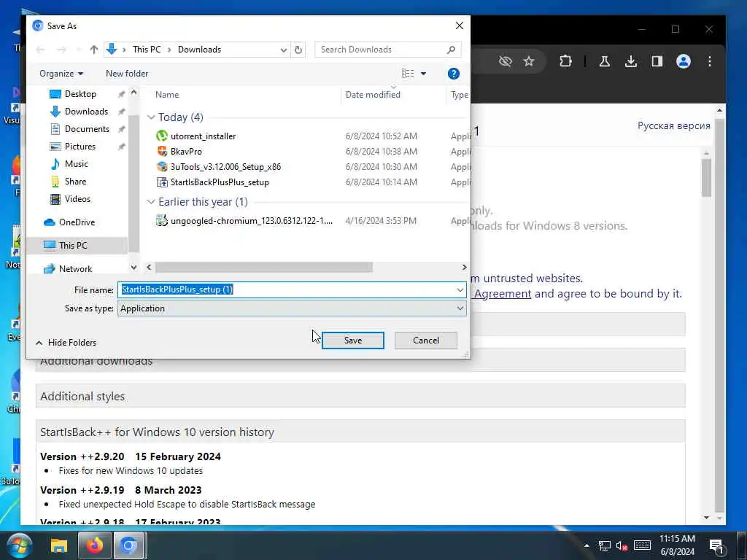Screen dimensions: 747x560
Task: Click New folder in dialog toolbar
Action: pos(127,74)
